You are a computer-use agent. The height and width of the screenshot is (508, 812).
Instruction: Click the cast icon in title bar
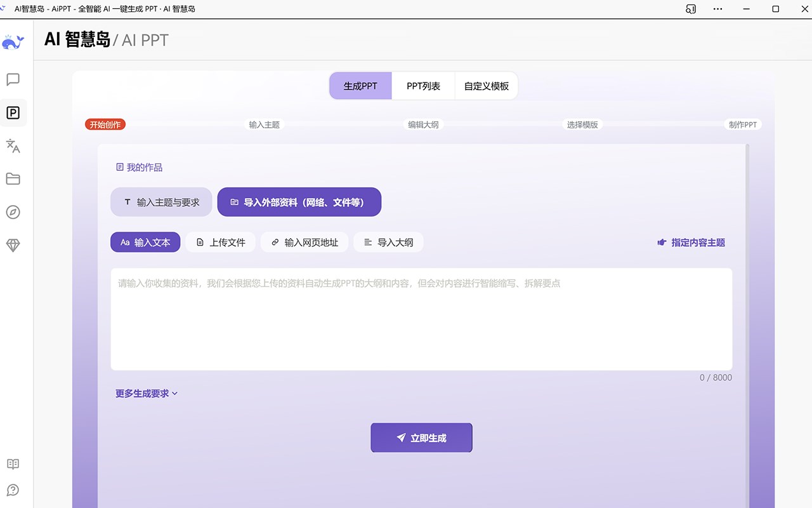coord(691,9)
